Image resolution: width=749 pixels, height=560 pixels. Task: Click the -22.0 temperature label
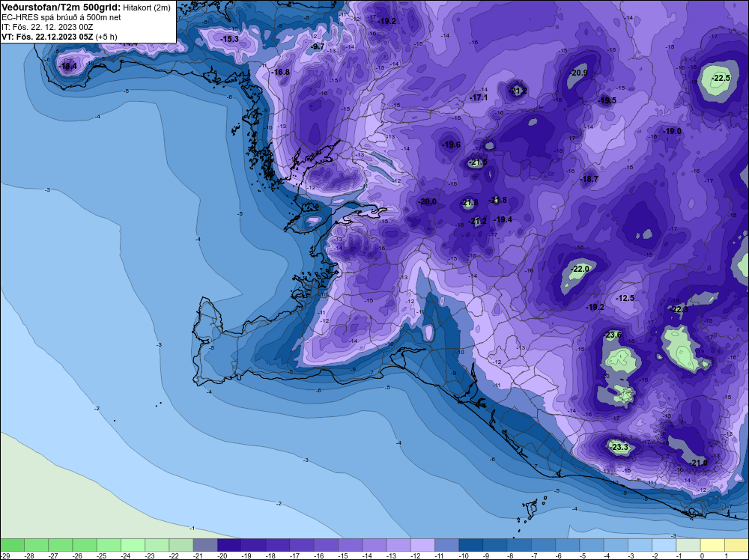581,269
